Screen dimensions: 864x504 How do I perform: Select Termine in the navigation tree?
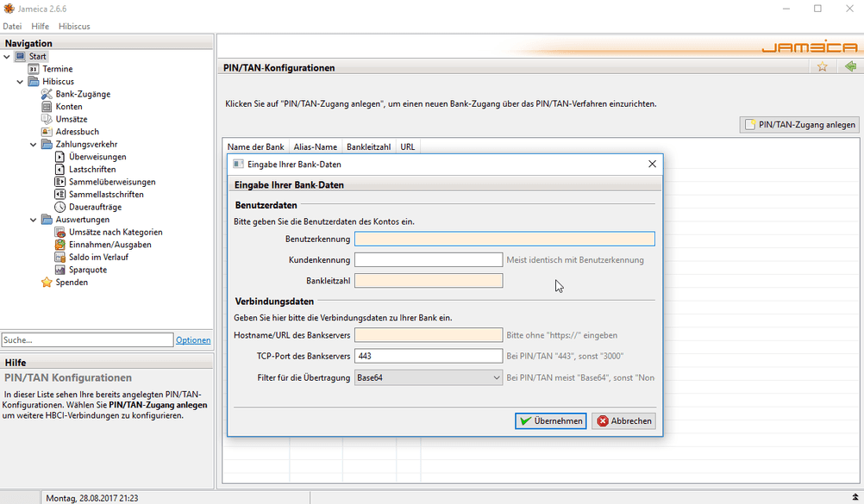pos(57,69)
